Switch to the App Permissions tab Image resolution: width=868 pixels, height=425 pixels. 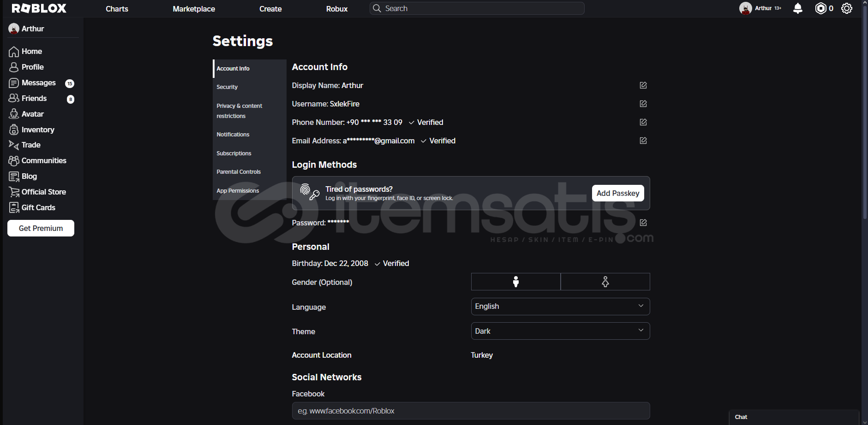pos(250,190)
